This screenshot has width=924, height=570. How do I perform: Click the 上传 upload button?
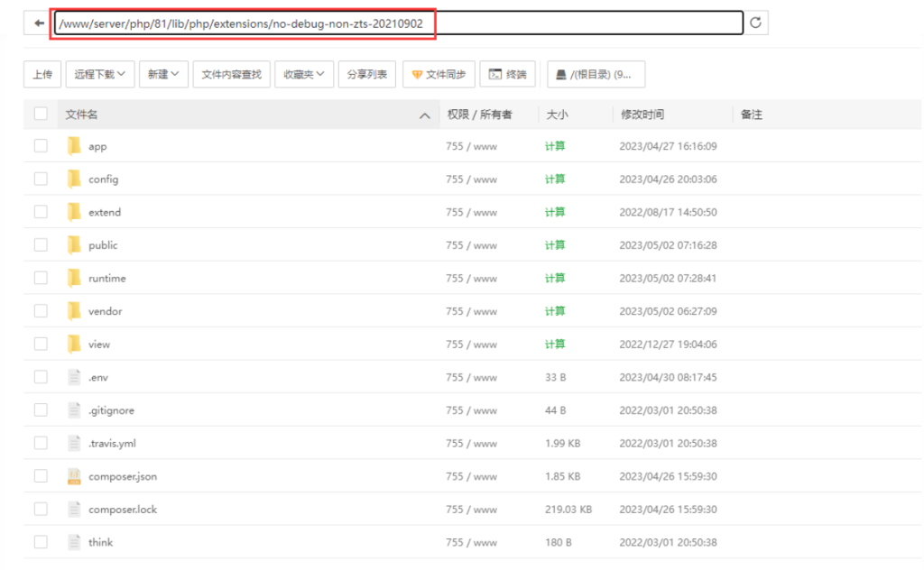tap(42, 75)
